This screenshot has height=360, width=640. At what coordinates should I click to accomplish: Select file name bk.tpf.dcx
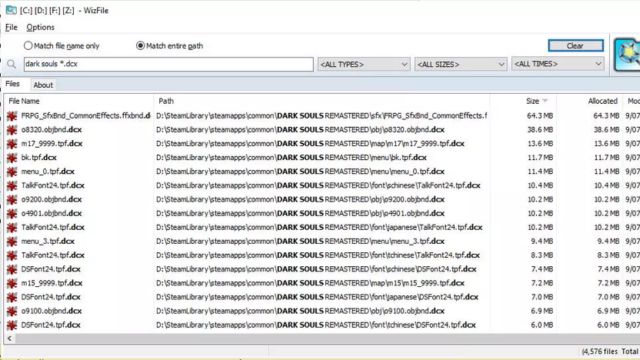pos(39,158)
